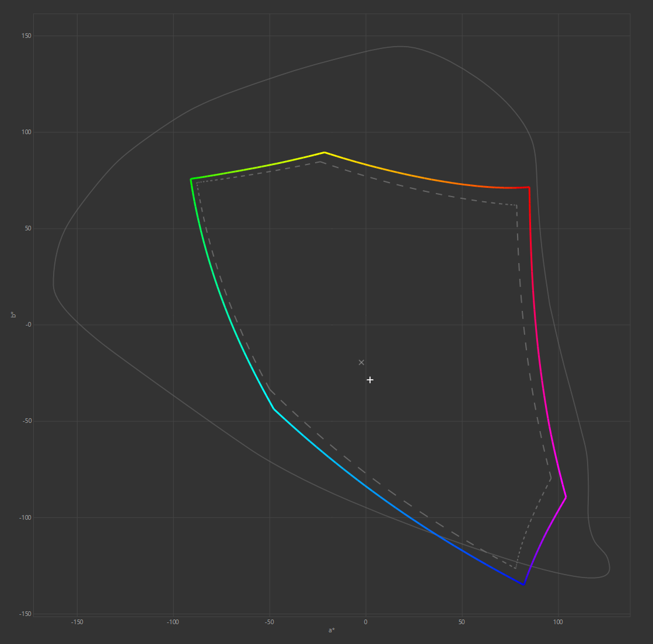Click the 0 tick on a* axis
The image size is (653, 644).
366,622
